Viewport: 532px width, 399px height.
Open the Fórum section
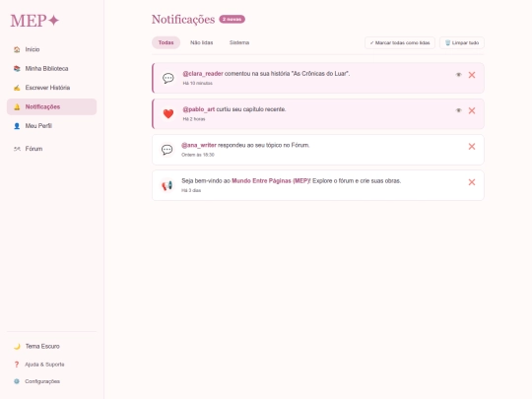51,149
